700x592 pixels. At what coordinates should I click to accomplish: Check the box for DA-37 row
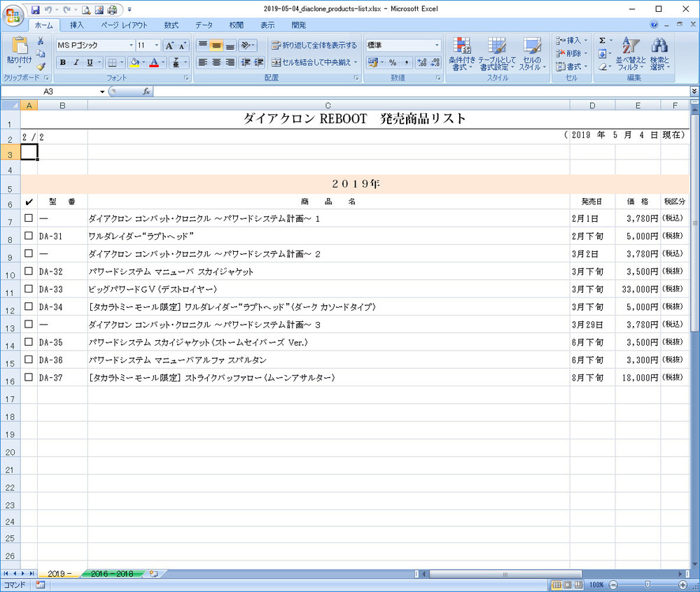tap(29, 377)
